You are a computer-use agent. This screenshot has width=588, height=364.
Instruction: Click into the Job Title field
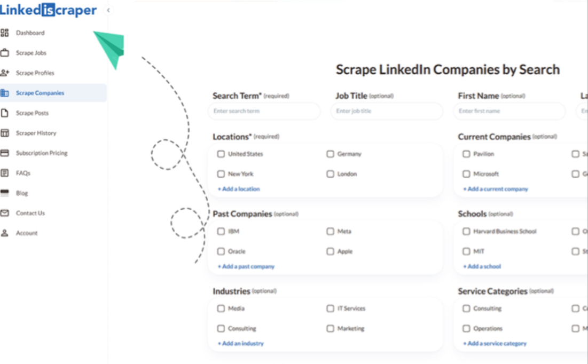point(387,111)
